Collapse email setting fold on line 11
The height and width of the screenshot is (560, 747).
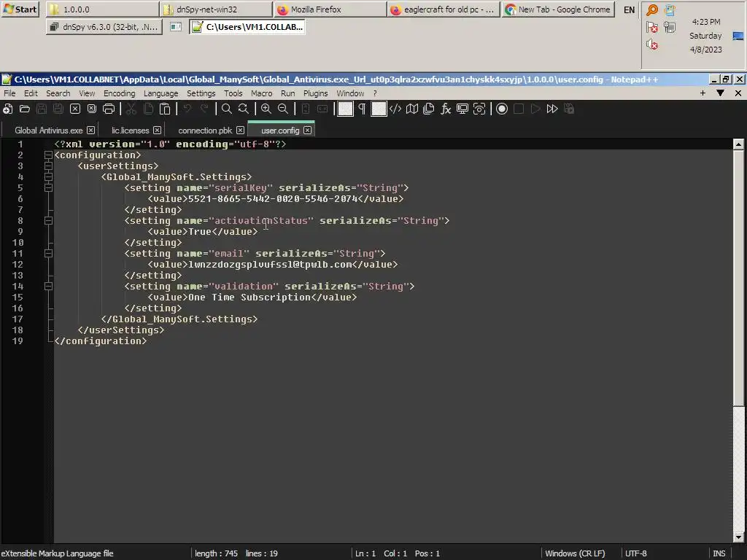[x=48, y=253]
